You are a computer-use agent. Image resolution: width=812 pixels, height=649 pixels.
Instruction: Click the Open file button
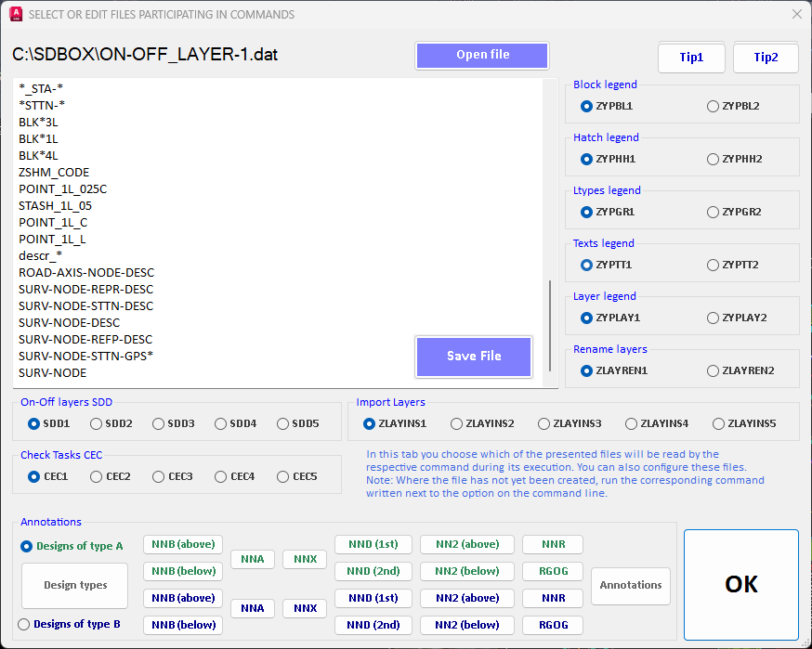point(482,56)
